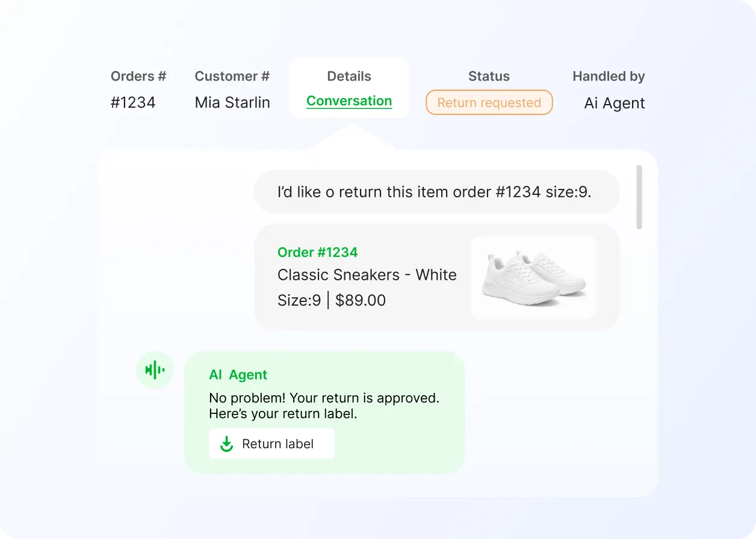Click the Return requested status badge
The image size is (756, 539).
tap(489, 102)
